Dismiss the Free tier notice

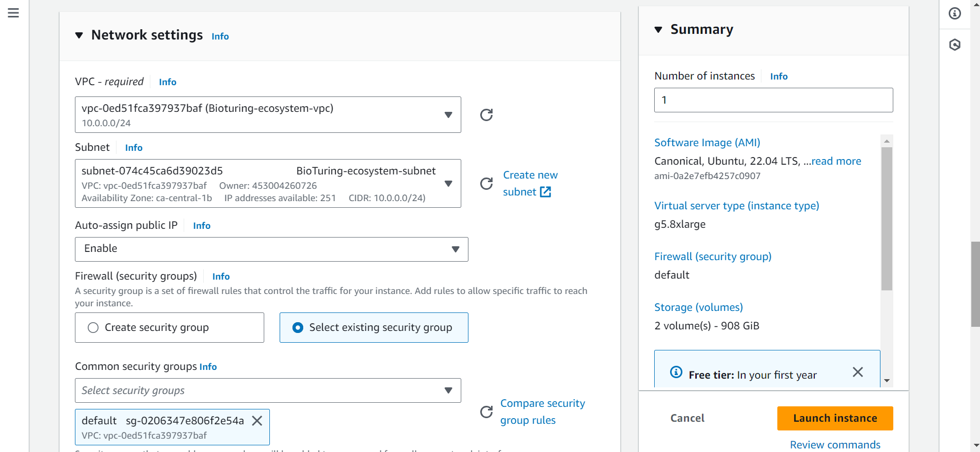point(857,372)
